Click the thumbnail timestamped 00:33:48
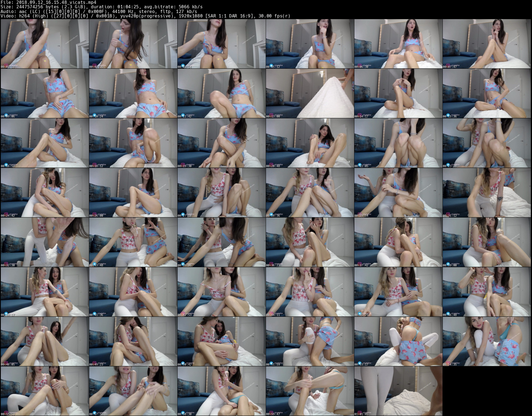This screenshot has width=532, height=416. pyautogui.click(x=133, y=242)
